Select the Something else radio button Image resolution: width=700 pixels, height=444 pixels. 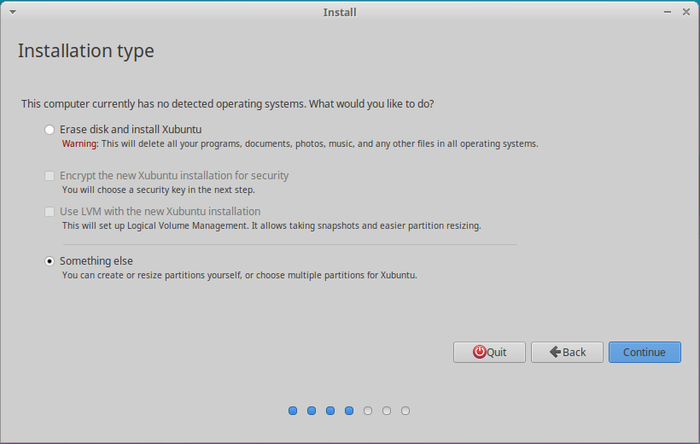pos(50,261)
